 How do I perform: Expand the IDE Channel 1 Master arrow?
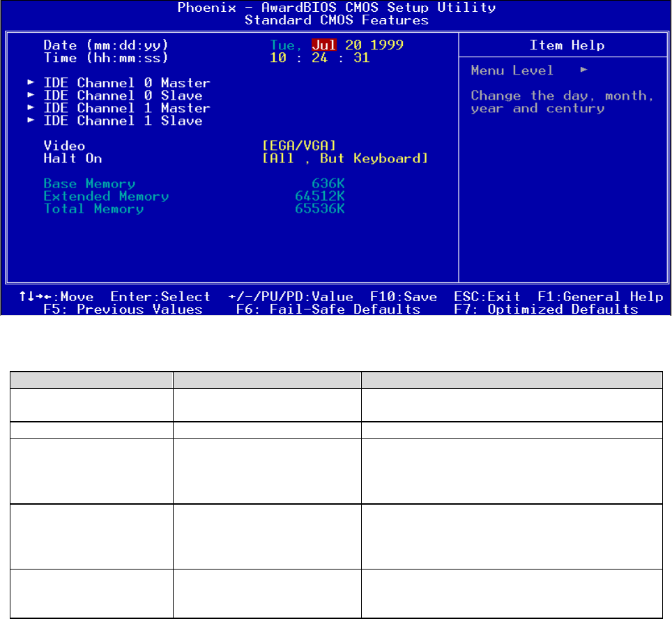31,107
